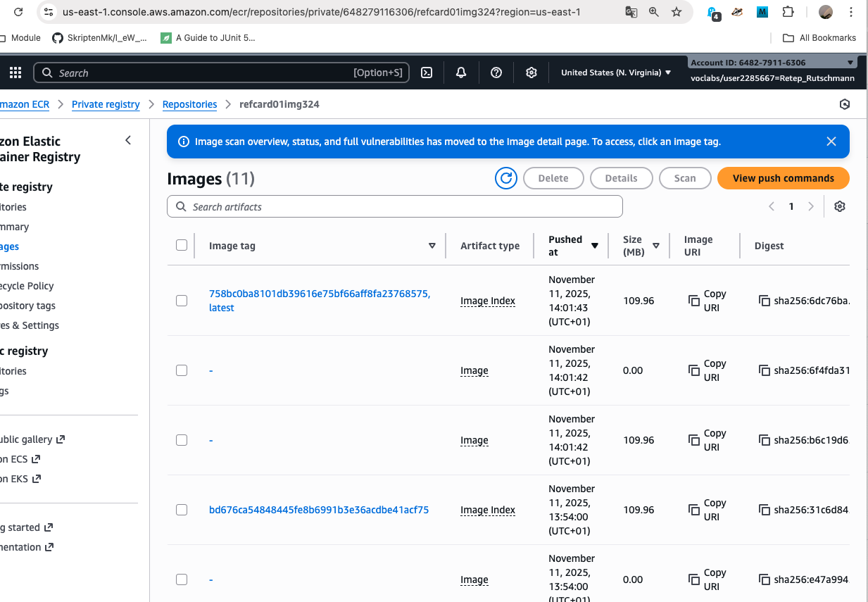Collapse the ECR side navigation panel
Image resolution: width=868 pixels, height=602 pixels.
point(128,140)
